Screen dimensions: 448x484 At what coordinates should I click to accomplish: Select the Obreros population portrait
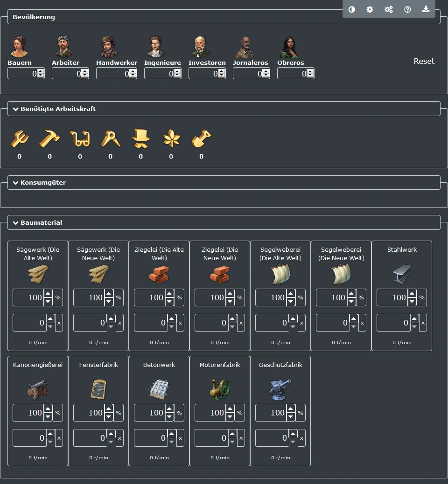click(291, 45)
